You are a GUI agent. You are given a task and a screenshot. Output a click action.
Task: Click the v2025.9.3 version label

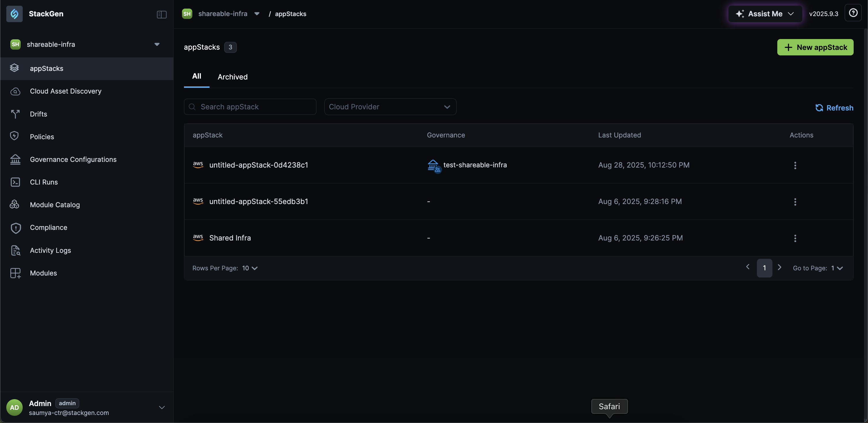click(824, 14)
